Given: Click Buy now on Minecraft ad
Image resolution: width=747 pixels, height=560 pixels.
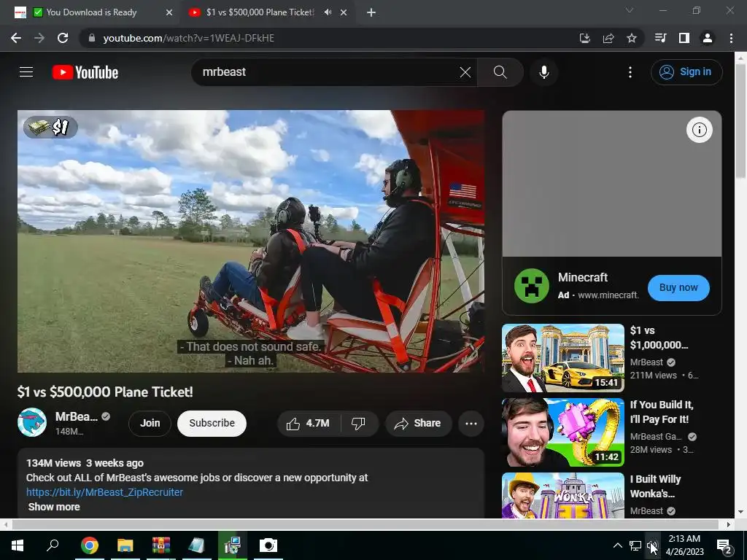Looking at the screenshot, I should [x=678, y=287].
